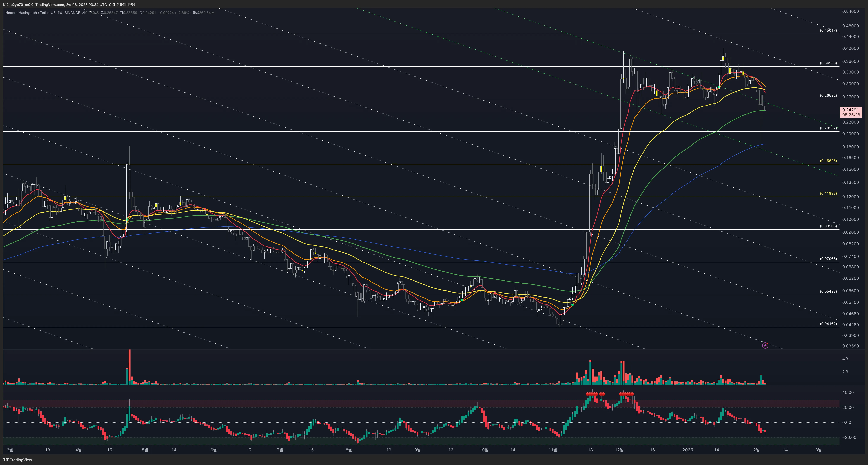The height and width of the screenshot is (465, 868).
Task: Click the change value −0.00724 (−2.89%)
Action: coord(174,13)
